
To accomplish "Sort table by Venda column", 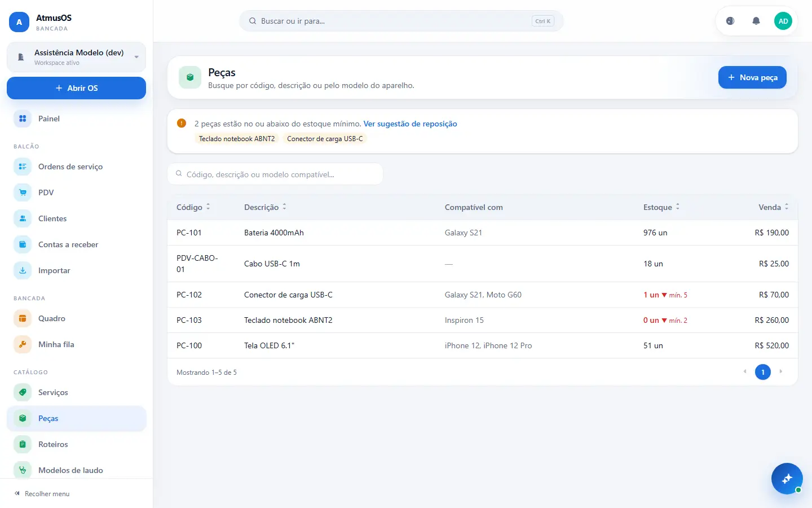I will (774, 207).
